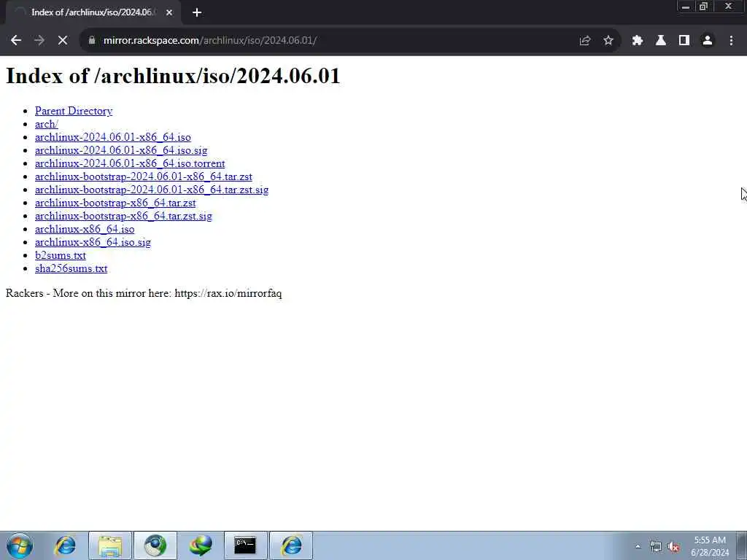Click the muted volume tray icon
747x560 pixels.
(x=673, y=547)
